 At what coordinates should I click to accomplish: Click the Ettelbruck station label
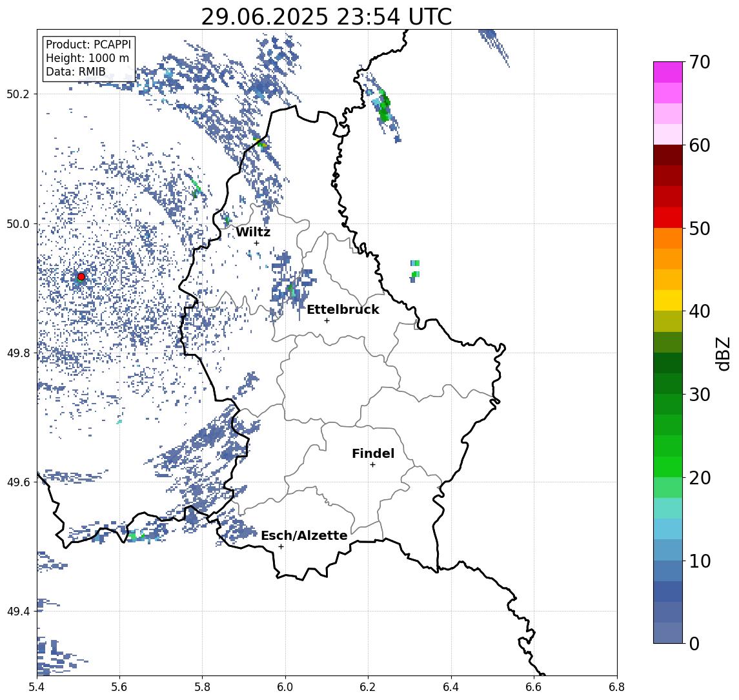click(343, 309)
